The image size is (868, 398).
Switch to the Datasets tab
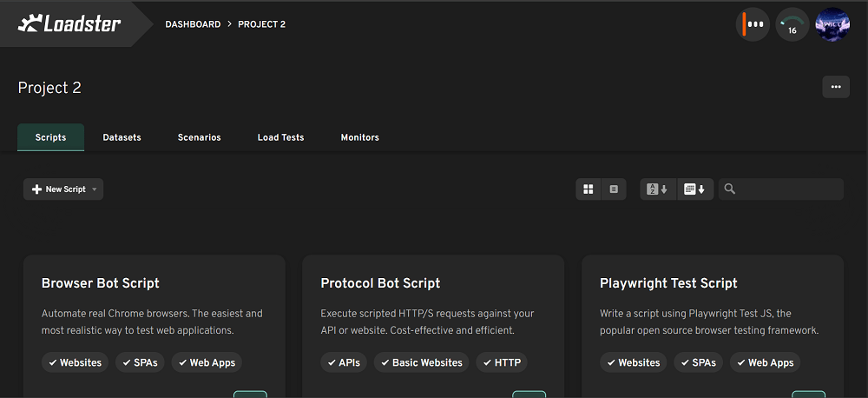(122, 137)
